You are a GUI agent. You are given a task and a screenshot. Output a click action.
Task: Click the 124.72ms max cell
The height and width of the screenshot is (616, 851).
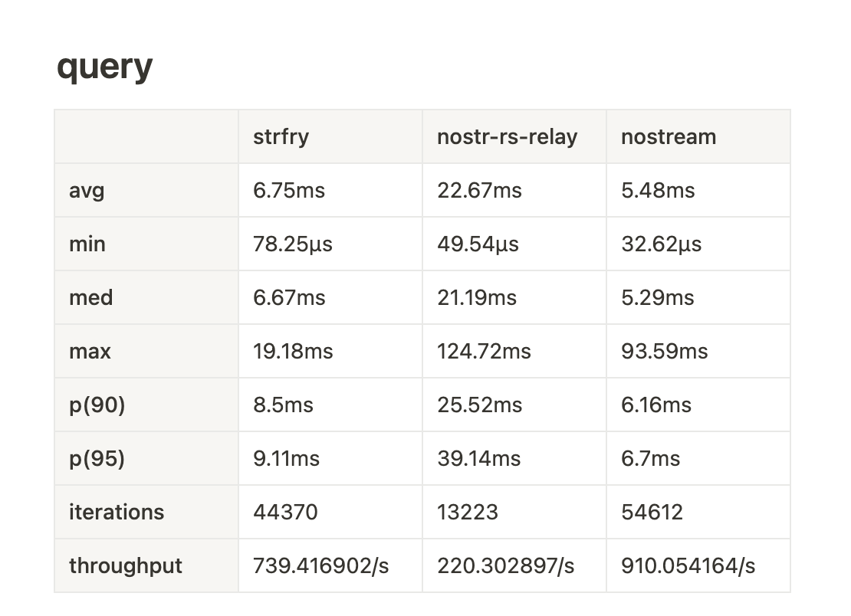pyautogui.click(x=484, y=352)
